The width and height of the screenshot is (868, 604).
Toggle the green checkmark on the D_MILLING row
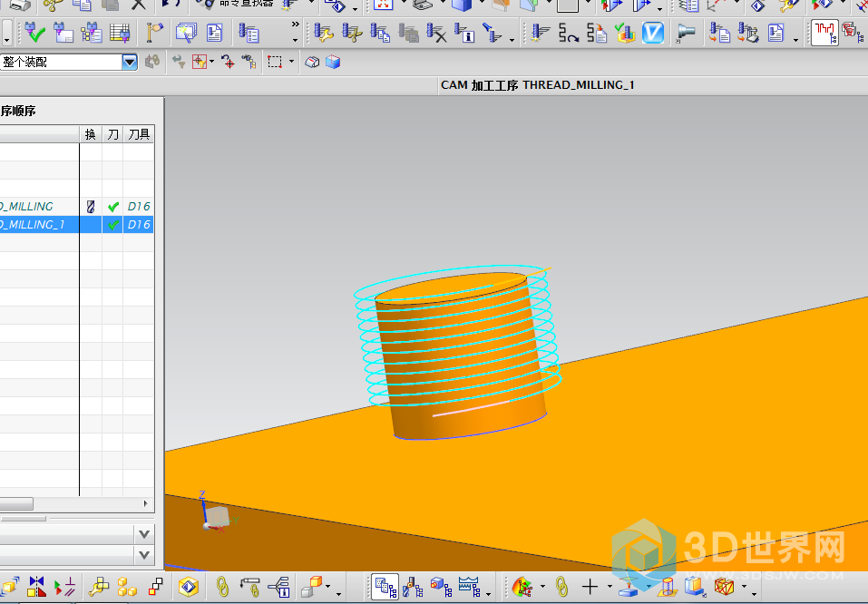[113, 207]
